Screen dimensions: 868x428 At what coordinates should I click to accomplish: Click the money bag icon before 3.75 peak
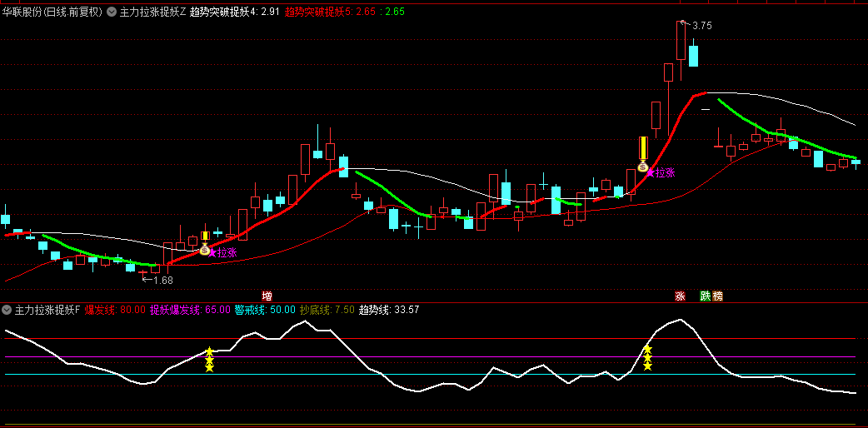pos(643,167)
